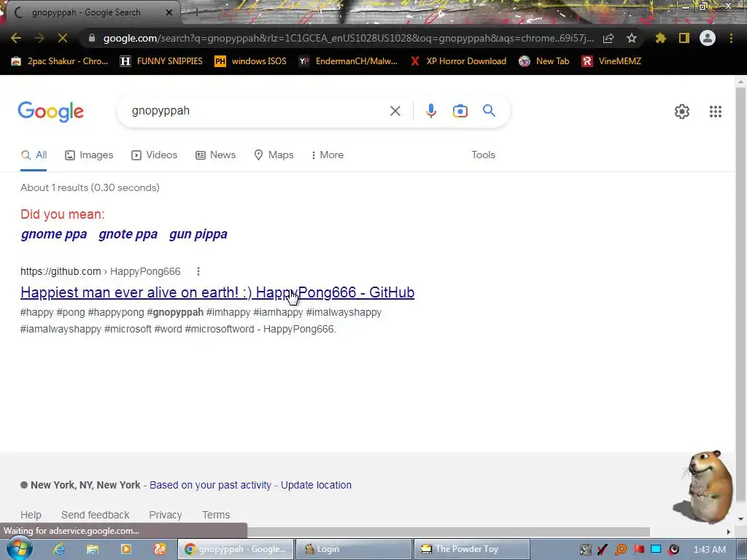Open the FUNNY SNIPPIES bookmark

(161, 61)
